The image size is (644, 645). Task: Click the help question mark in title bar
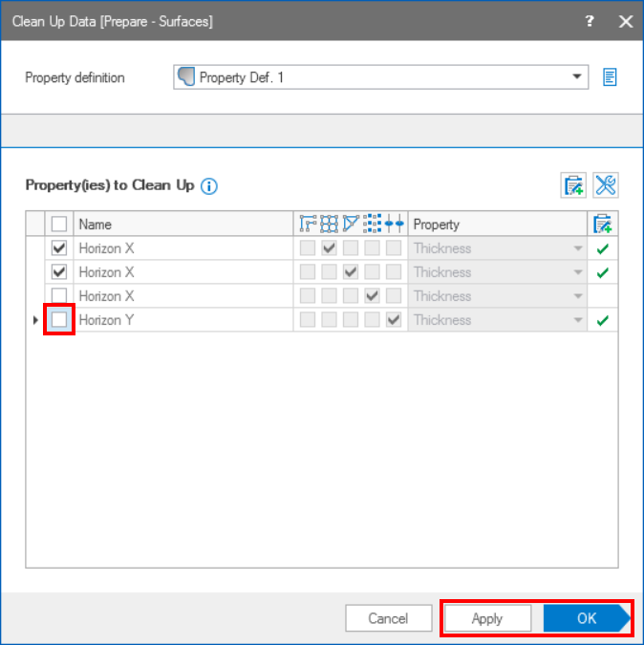click(x=590, y=21)
